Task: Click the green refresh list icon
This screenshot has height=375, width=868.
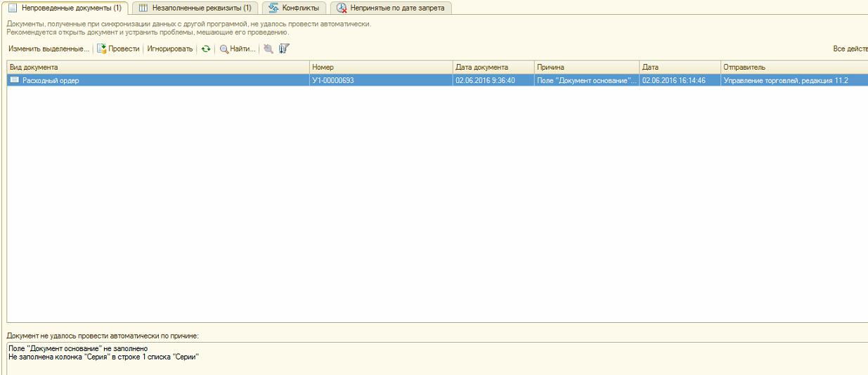Action: click(x=205, y=49)
